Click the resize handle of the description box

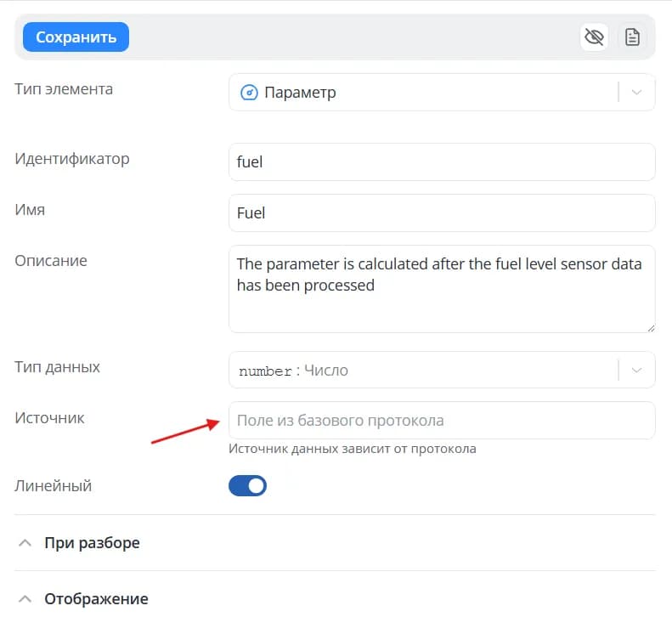click(651, 328)
